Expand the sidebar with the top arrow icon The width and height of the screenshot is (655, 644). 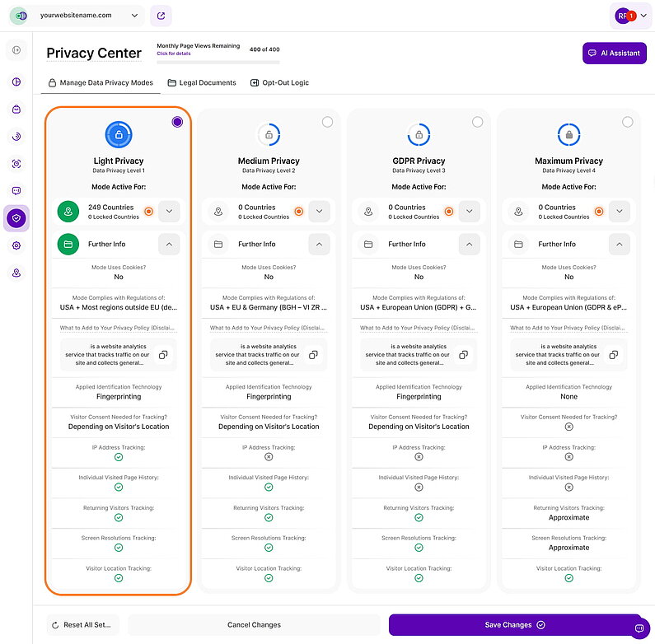[16, 50]
